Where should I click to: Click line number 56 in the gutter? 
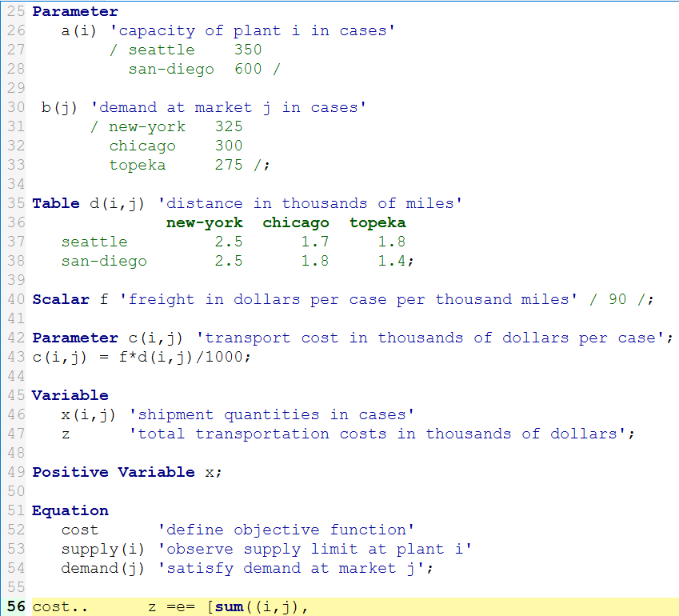coord(16,606)
